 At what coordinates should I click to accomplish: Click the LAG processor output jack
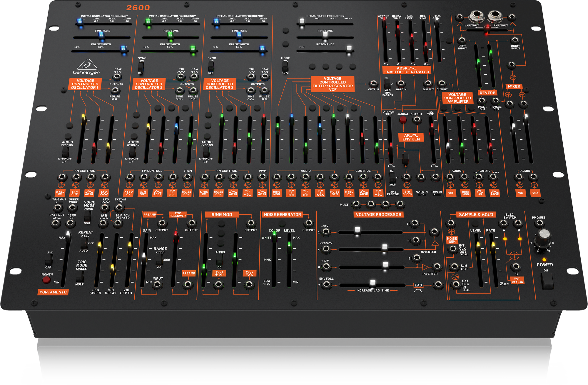pyautogui.click(x=438, y=284)
